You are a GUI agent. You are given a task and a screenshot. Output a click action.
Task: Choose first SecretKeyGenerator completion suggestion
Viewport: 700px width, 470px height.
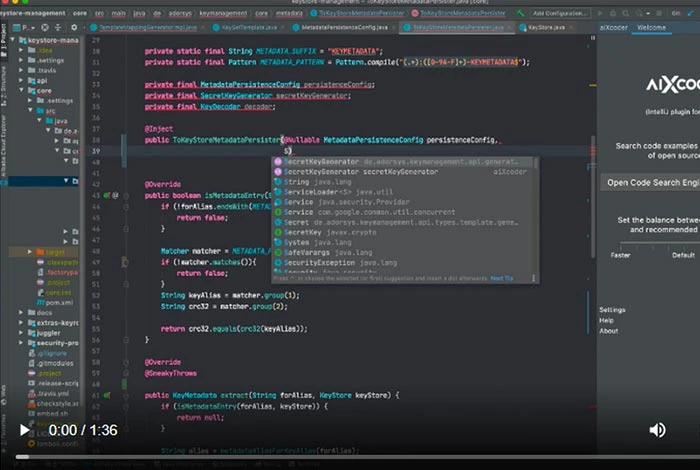[403, 162]
